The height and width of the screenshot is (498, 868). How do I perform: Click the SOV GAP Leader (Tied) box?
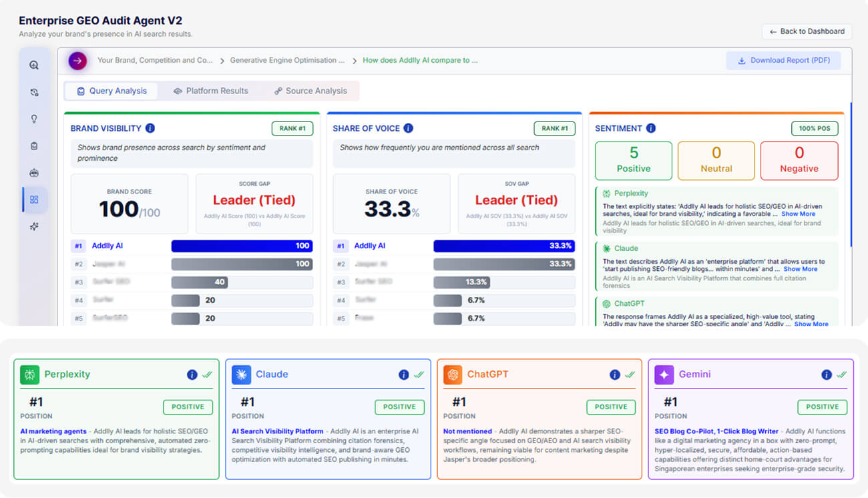pyautogui.click(x=516, y=203)
